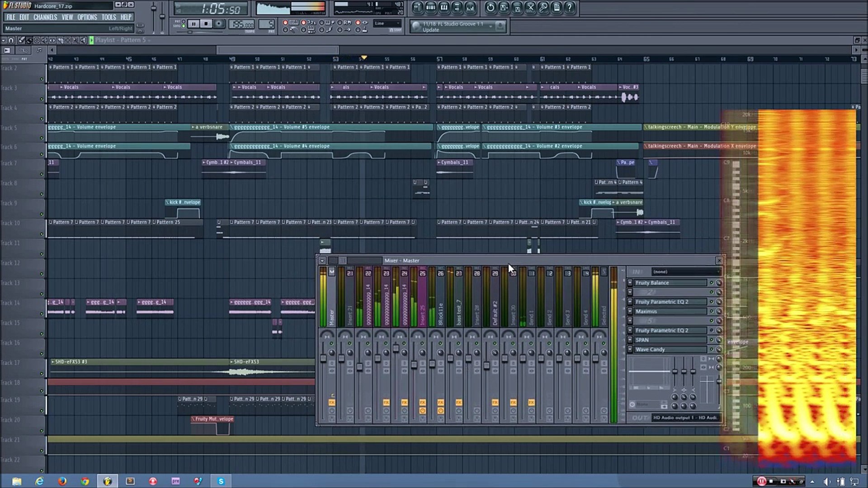Open the TOOLS menu
Image resolution: width=868 pixels, height=488 pixels.
coord(108,17)
